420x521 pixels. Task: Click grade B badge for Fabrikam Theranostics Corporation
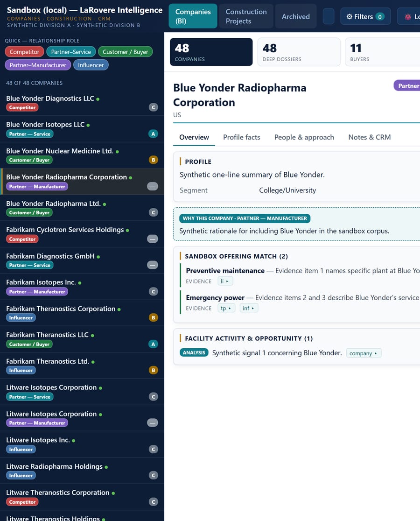tap(153, 317)
